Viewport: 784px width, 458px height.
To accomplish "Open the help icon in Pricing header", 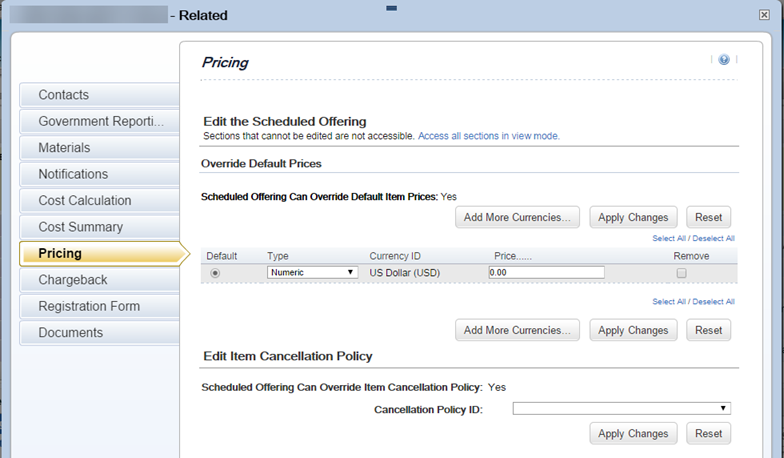I will point(724,60).
